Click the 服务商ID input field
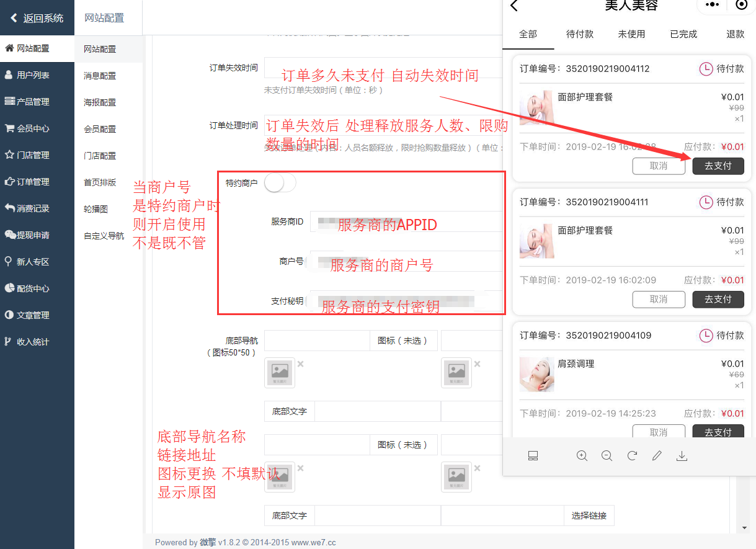The width and height of the screenshot is (756, 549). click(406, 221)
